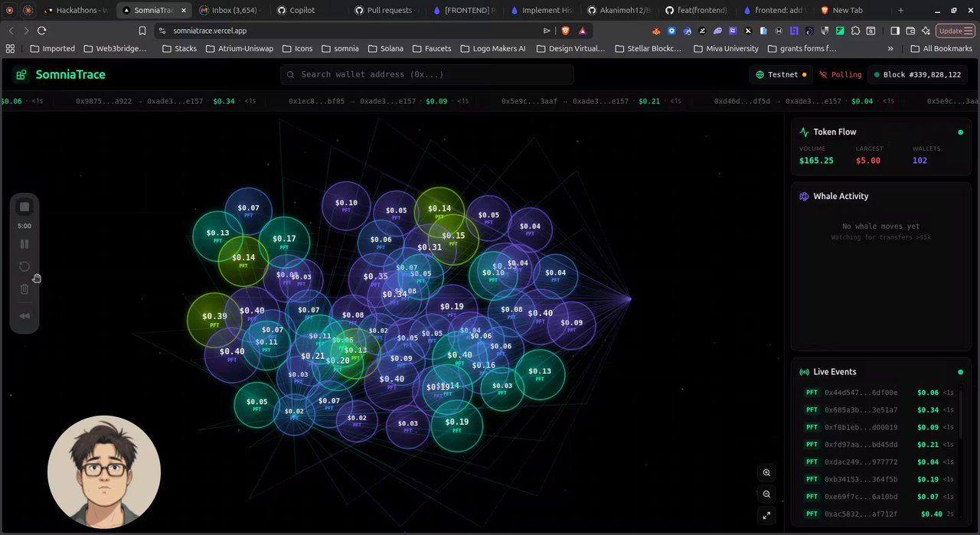Select live event 0xb34153...364f5b
This screenshot has height=535, width=980.
click(877, 479)
